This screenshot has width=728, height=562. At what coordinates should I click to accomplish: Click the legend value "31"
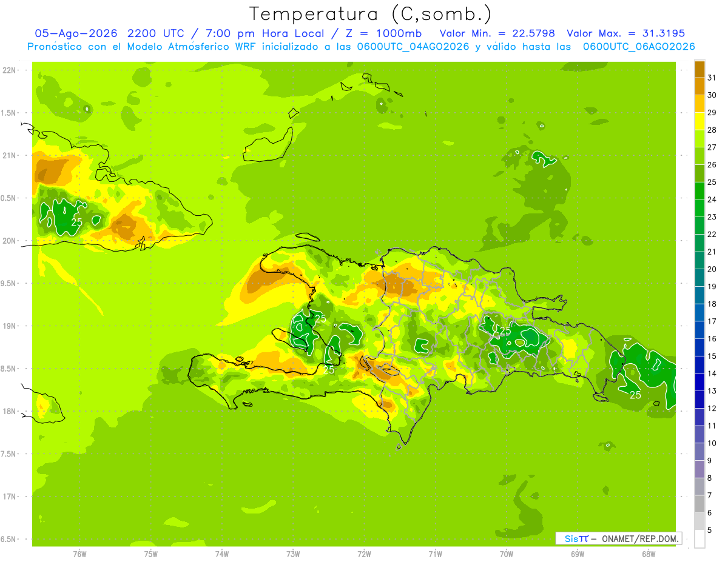[x=712, y=78]
